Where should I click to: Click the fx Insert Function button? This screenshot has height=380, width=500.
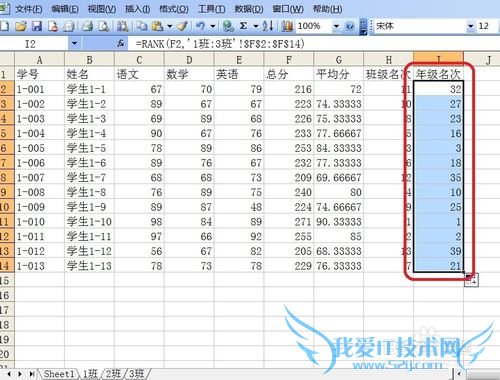click(121, 43)
